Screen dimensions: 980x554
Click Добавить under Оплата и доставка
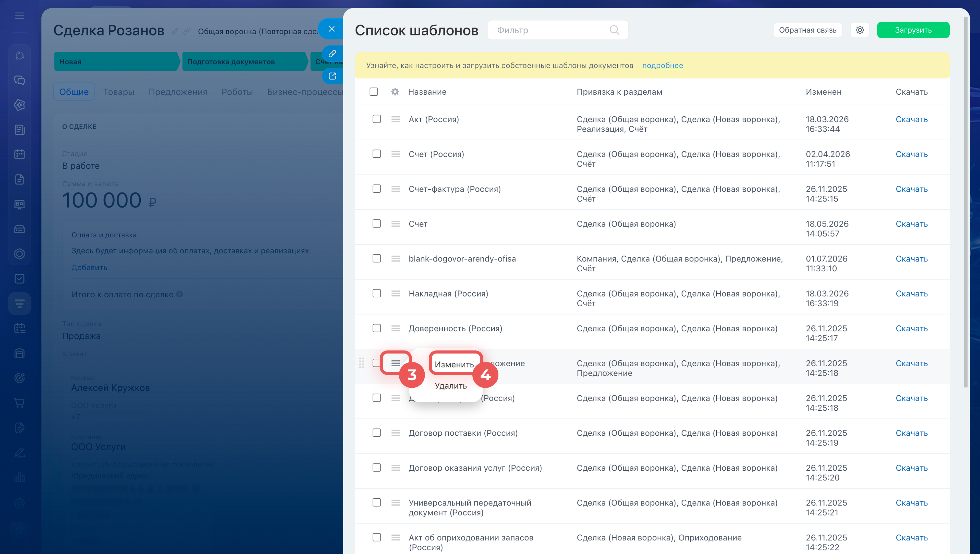89,267
